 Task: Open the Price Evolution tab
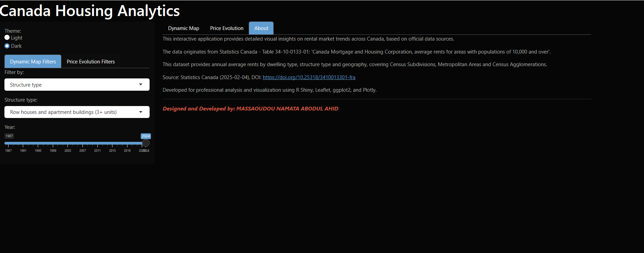point(227,28)
